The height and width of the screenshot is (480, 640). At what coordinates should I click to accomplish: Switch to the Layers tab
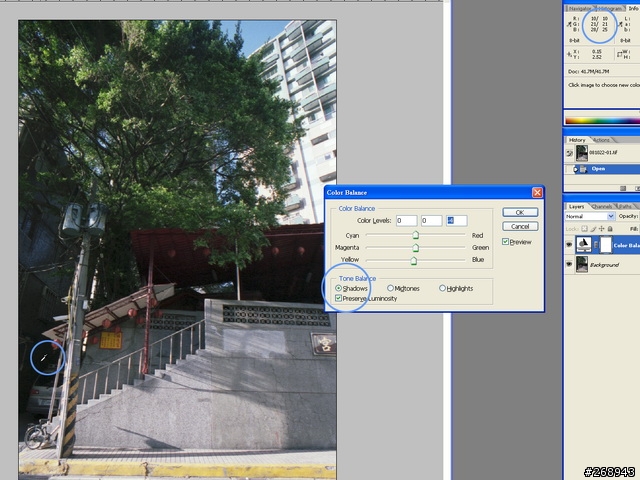point(576,207)
